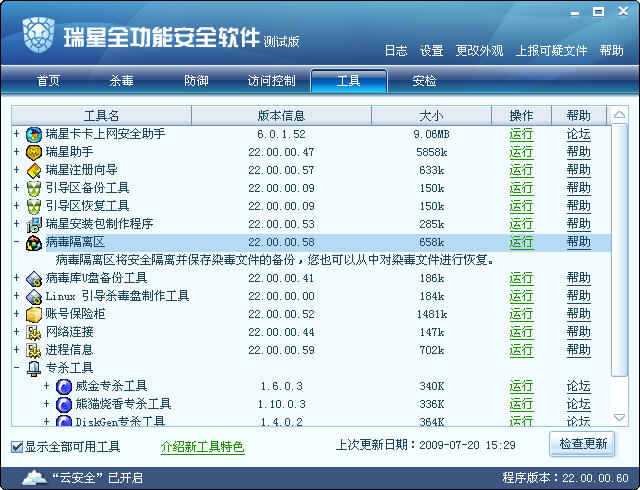Viewport: 640px width, 490px height.
Task: Click the 引导区备份工具 icon
Action: click(x=34, y=188)
